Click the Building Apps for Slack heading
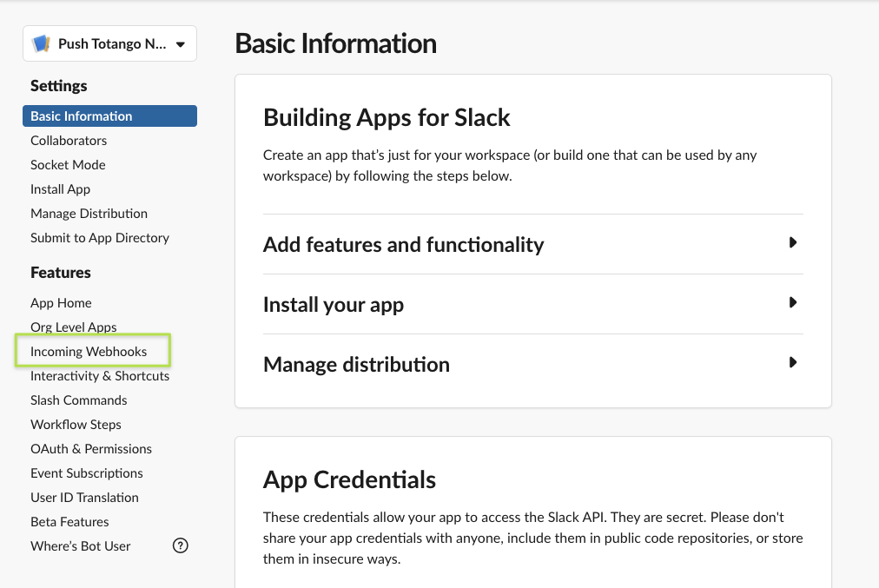 pos(387,118)
